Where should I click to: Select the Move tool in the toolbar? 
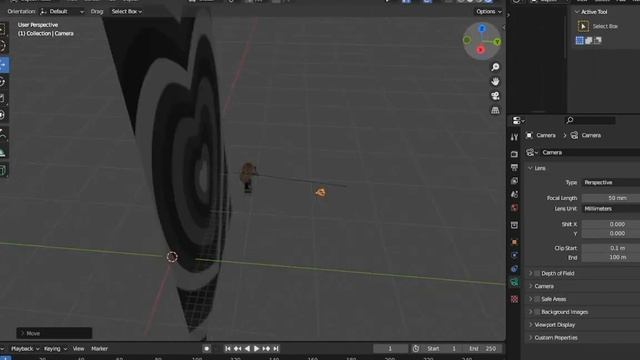tap(3, 65)
